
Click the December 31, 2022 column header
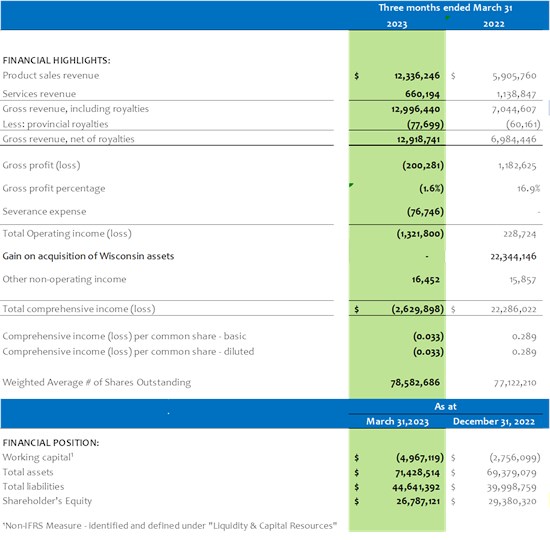point(494,421)
